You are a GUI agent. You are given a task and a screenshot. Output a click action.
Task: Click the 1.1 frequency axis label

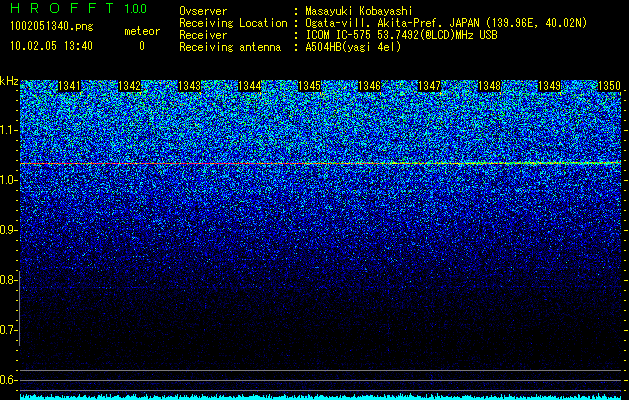coord(8,130)
